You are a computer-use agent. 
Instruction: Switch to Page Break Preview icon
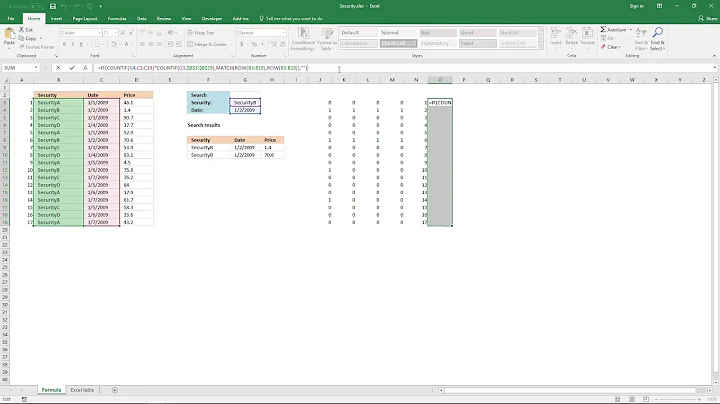click(646, 399)
